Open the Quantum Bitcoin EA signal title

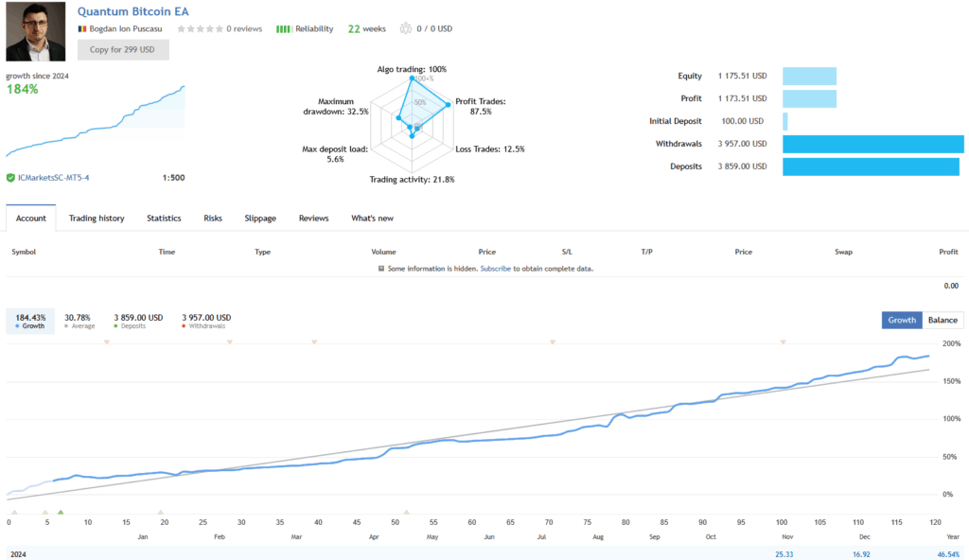tap(132, 11)
